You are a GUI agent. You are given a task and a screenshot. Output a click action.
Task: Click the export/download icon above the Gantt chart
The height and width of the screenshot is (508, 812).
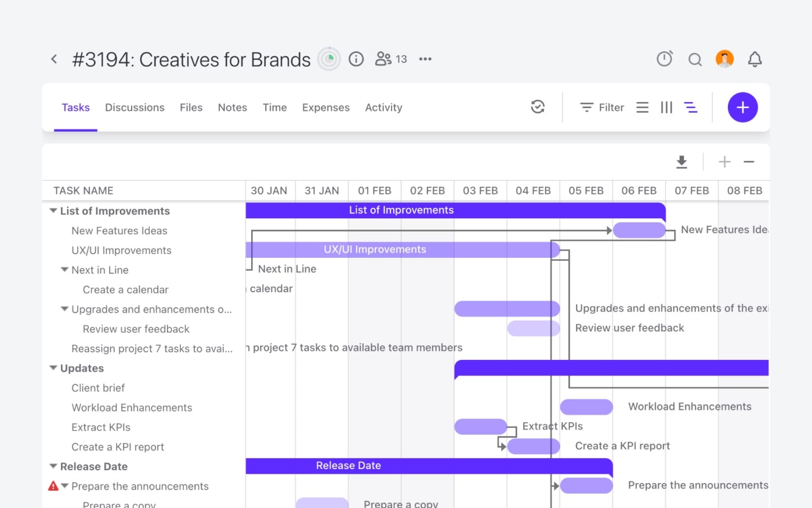pos(681,162)
